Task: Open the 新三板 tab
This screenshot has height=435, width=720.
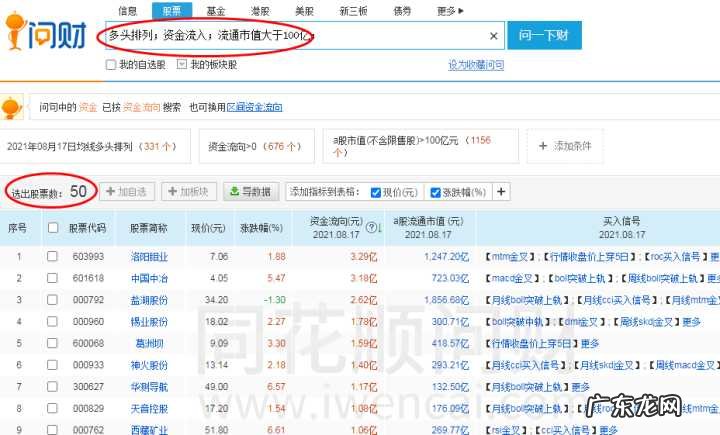Action: coord(353,11)
